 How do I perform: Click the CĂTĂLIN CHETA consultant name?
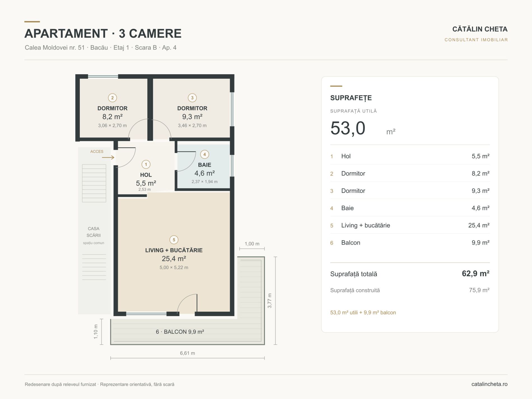click(x=480, y=29)
